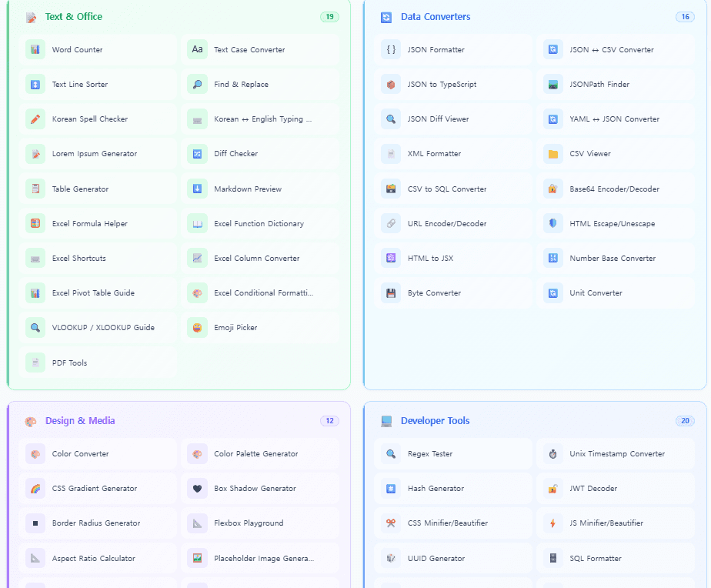The width and height of the screenshot is (711, 588).
Task: Click the Text & Office category heading
Action: pos(73,16)
